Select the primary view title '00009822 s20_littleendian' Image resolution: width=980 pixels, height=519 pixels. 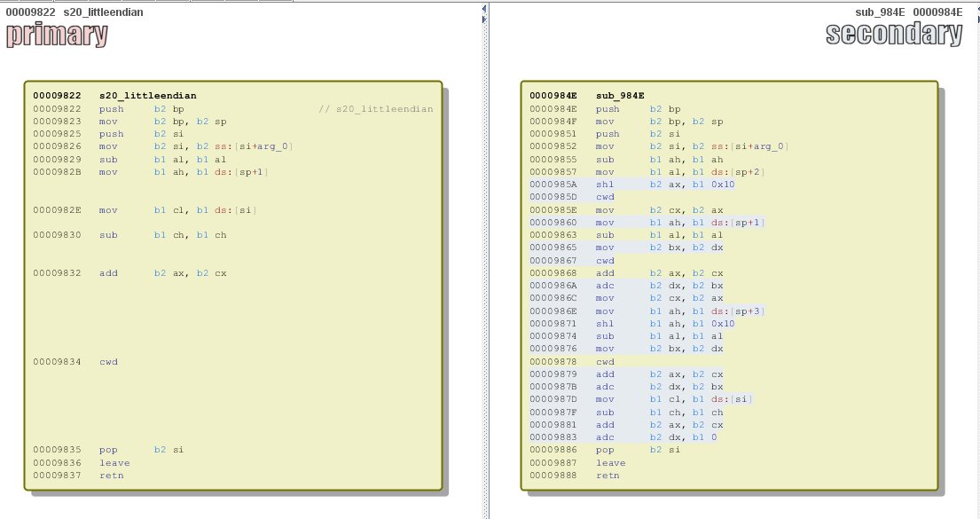coord(74,12)
